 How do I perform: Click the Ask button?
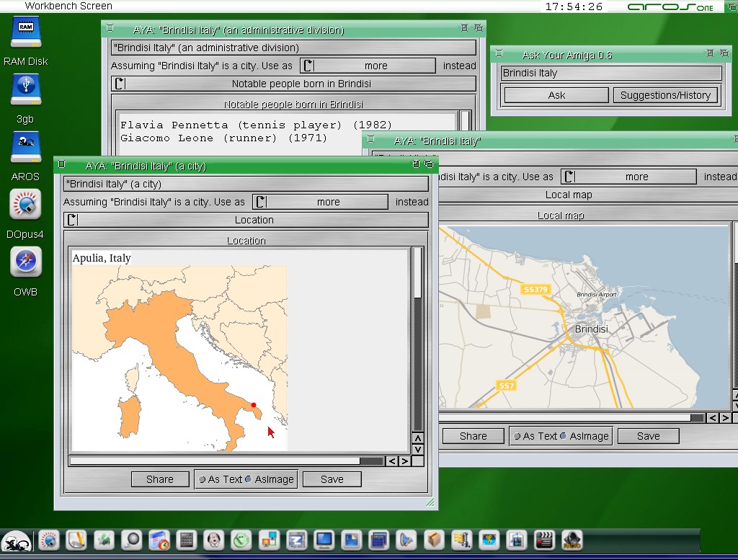click(556, 95)
